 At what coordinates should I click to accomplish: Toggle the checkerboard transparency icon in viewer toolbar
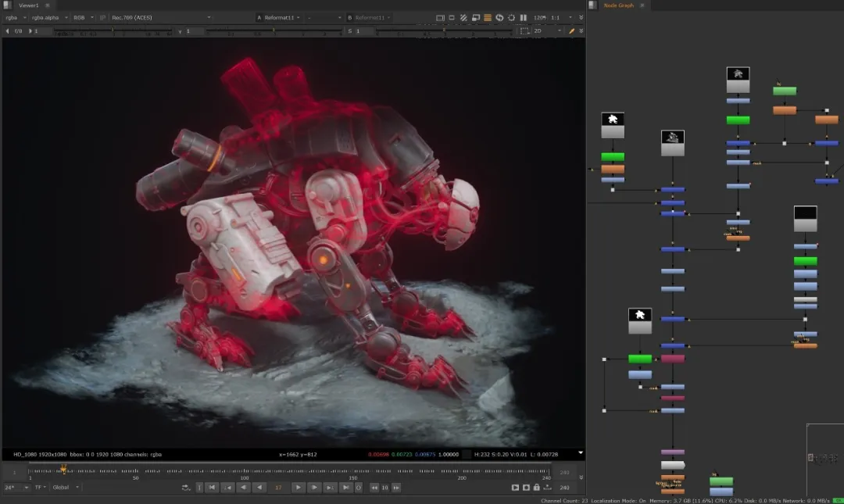click(x=463, y=17)
